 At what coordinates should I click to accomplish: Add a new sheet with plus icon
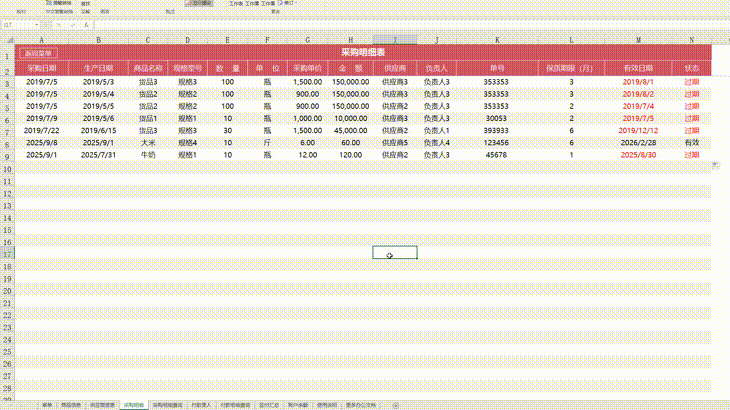[395, 405]
